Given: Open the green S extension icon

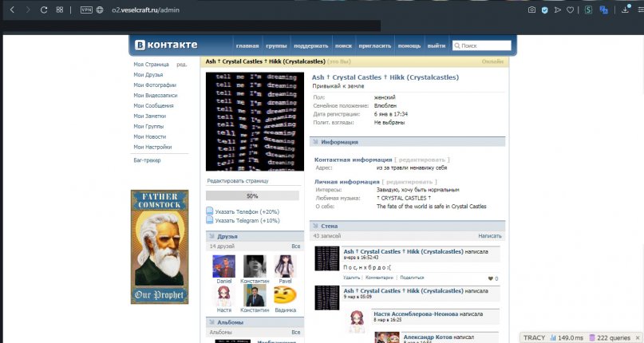Looking at the screenshot, I should point(589,10).
